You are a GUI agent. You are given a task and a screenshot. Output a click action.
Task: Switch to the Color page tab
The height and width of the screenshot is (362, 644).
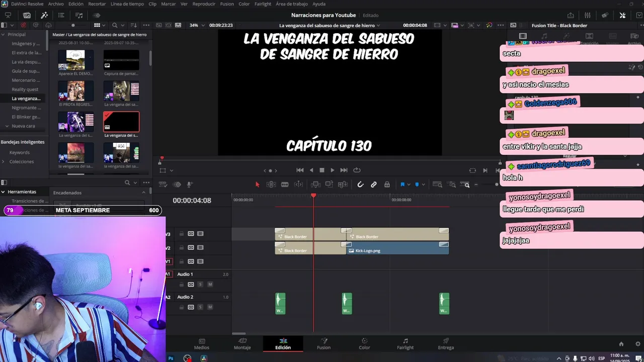364,344
